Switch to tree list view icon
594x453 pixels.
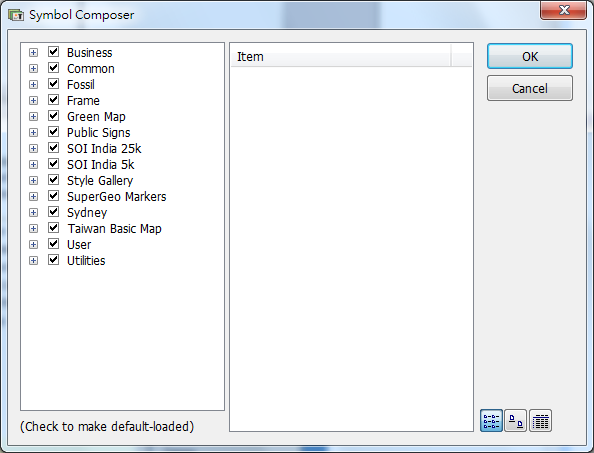(491, 421)
